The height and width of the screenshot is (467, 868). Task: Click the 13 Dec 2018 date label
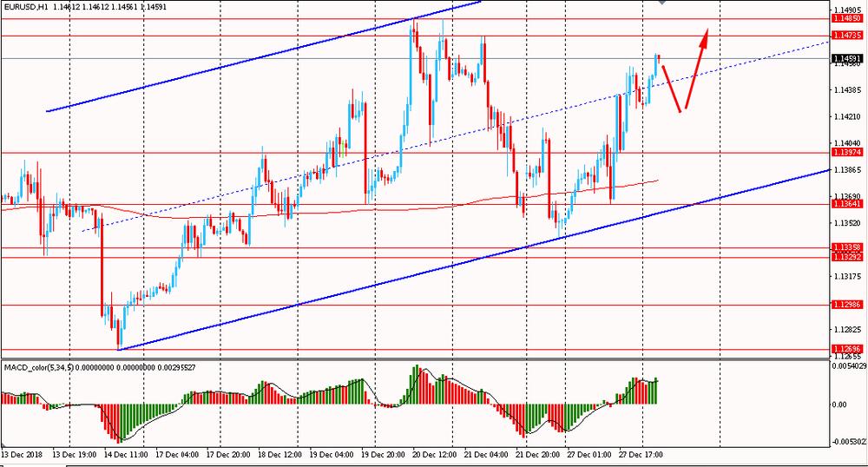coord(22,455)
